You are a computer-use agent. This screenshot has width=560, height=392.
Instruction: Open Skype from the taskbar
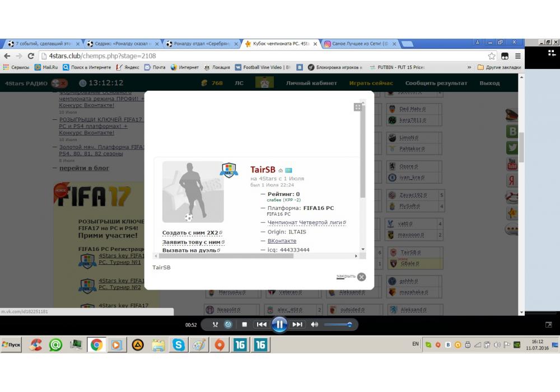179,345
